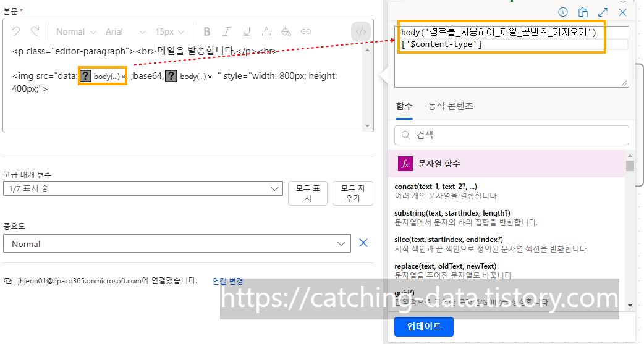Toggle the HTML code view button
Viewport: 644px width, 344px height.
point(360,31)
